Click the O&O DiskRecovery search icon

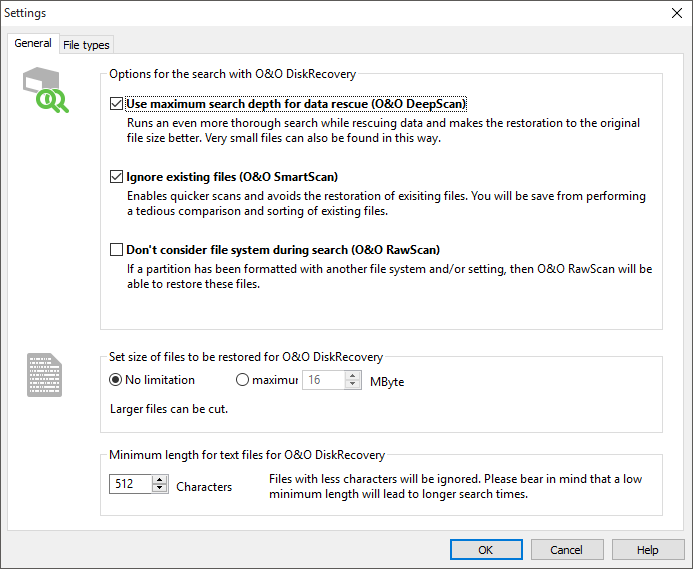coord(46,92)
